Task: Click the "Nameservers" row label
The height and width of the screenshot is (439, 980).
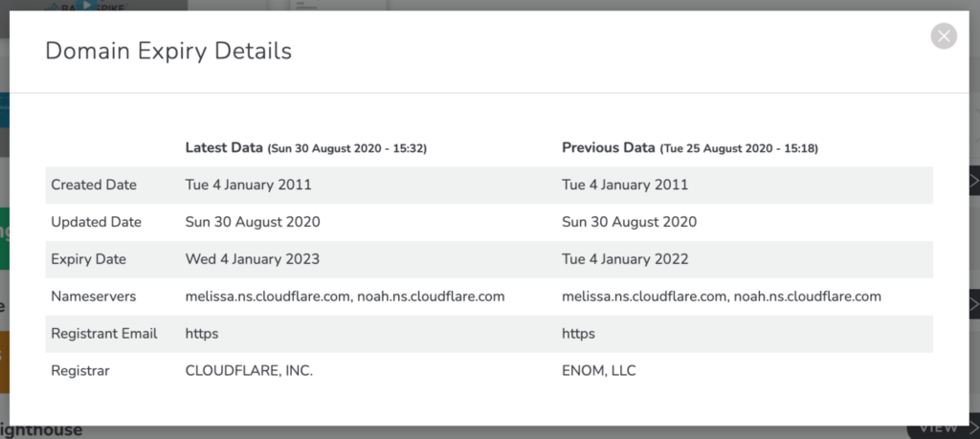Action: pos(92,296)
